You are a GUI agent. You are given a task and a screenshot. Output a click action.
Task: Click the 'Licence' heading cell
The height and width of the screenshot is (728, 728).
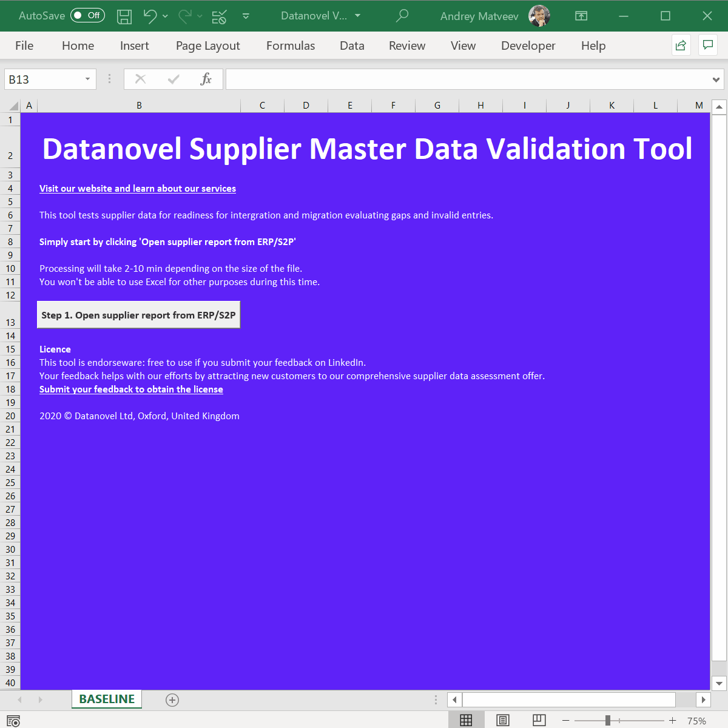click(x=55, y=349)
